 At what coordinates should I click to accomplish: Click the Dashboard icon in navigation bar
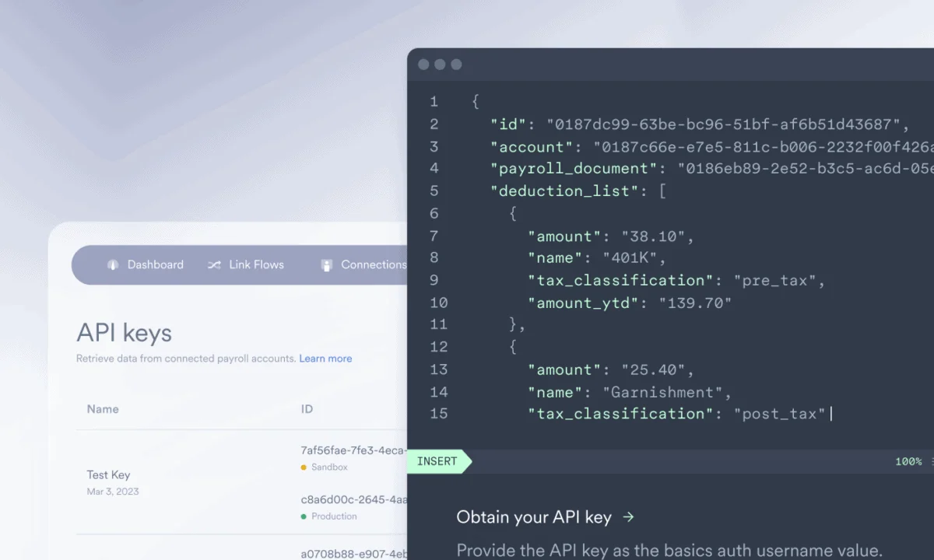113,265
